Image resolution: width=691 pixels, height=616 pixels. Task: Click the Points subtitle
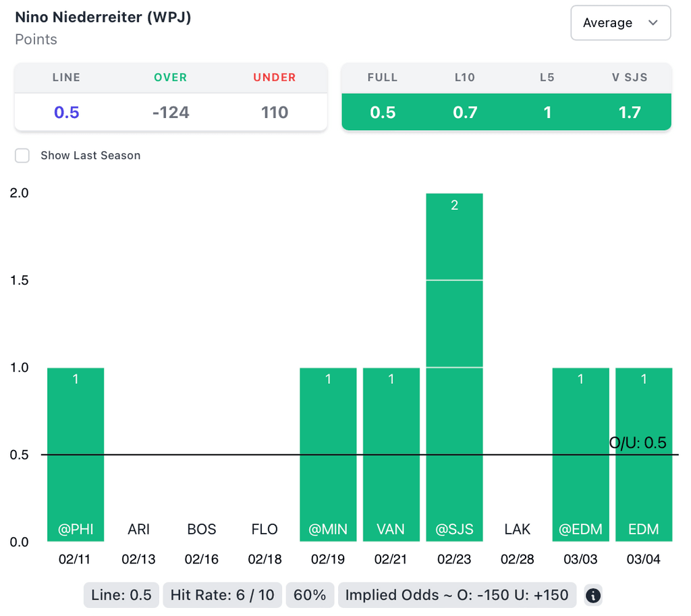click(36, 40)
